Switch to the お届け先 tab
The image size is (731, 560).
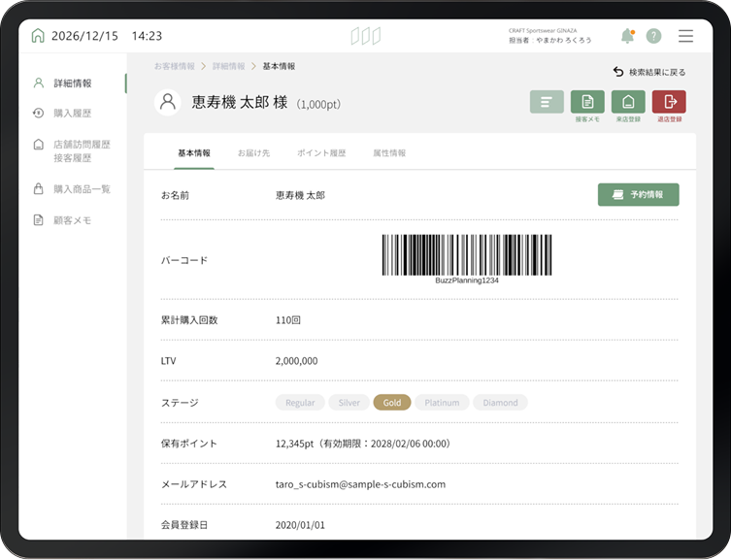(253, 153)
